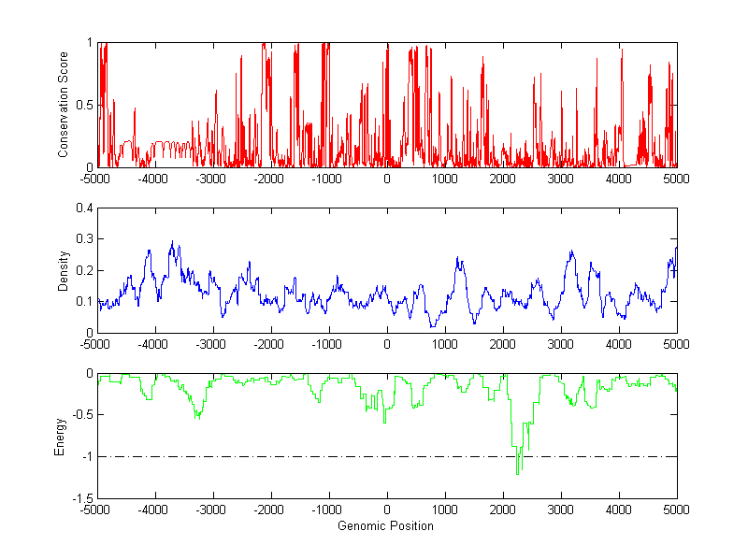The width and height of the screenshot is (748, 560).
Task: Click the green energy dip near position -3300
Action: (196, 416)
